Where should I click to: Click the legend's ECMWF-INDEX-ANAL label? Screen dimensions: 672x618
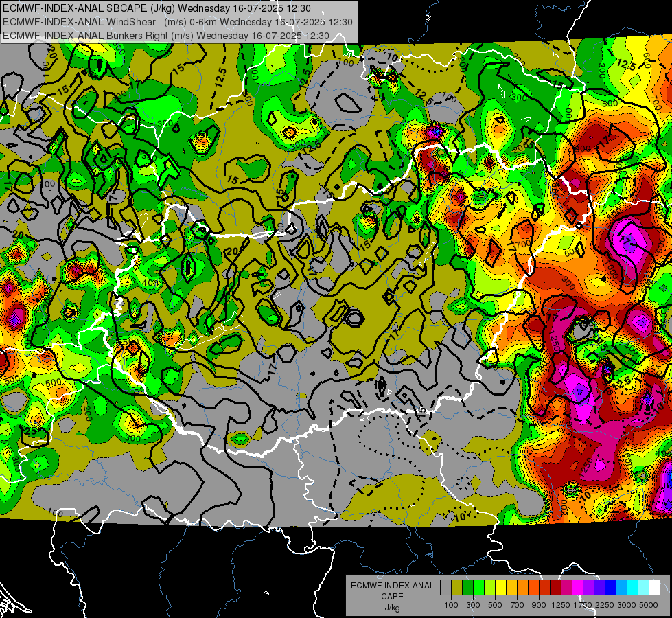[392, 586]
